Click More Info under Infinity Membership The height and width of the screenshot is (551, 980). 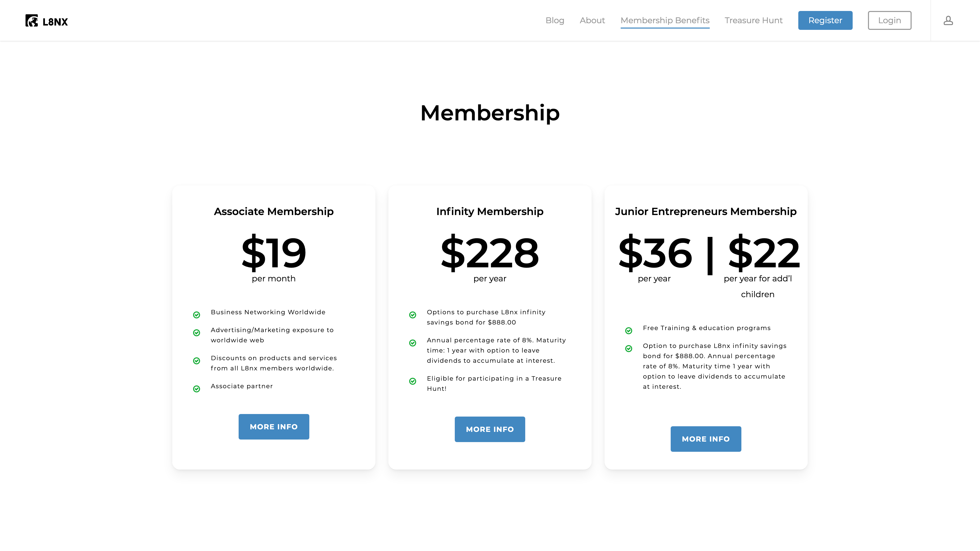coord(490,429)
